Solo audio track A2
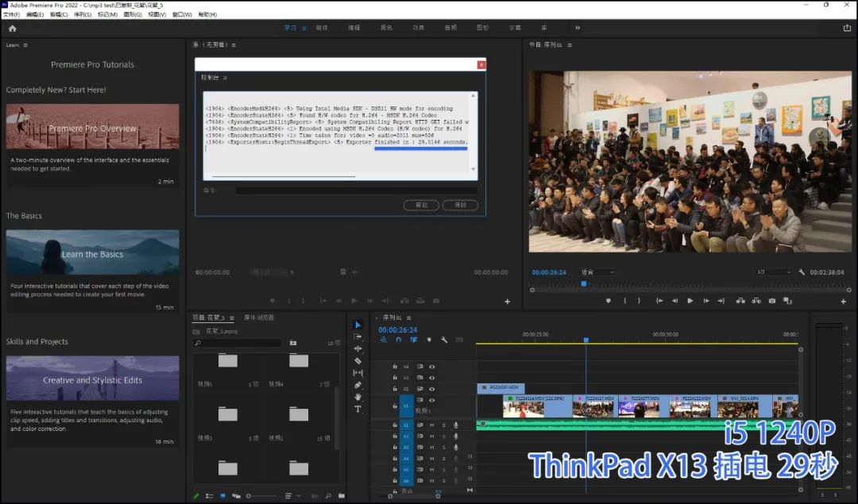This screenshot has width=858, height=504. point(443,435)
